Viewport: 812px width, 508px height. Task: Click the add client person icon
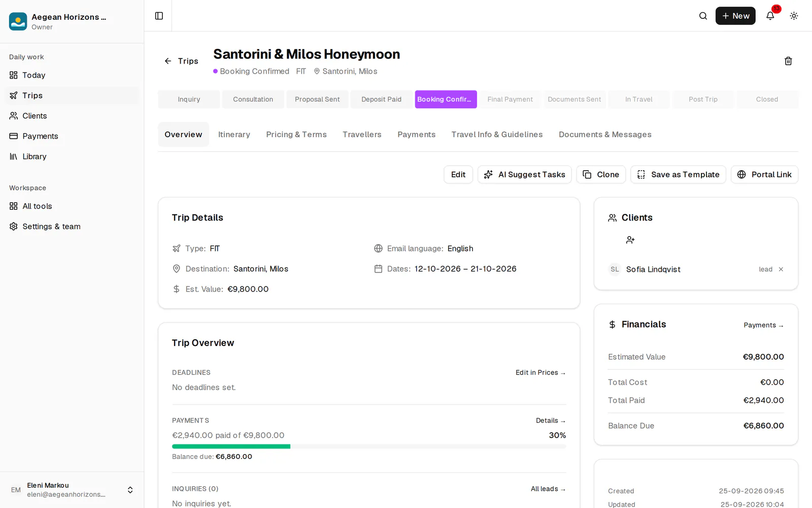coord(630,240)
